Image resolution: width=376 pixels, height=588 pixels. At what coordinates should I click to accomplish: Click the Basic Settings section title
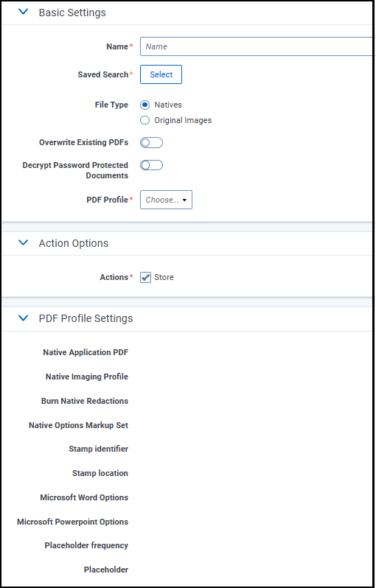click(72, 13)
